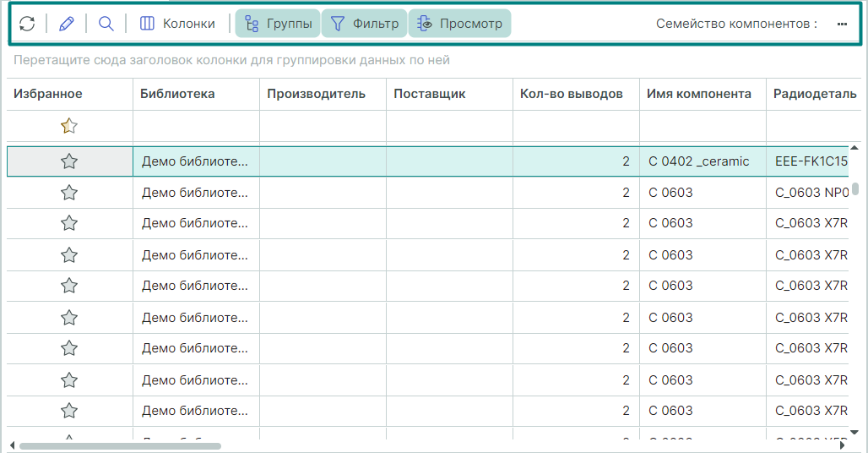Image resolution: width=868 pixels, height=453 pixels.
Task: Open the Семейство компонентов ellipsis menu
Action: (842, 24)
